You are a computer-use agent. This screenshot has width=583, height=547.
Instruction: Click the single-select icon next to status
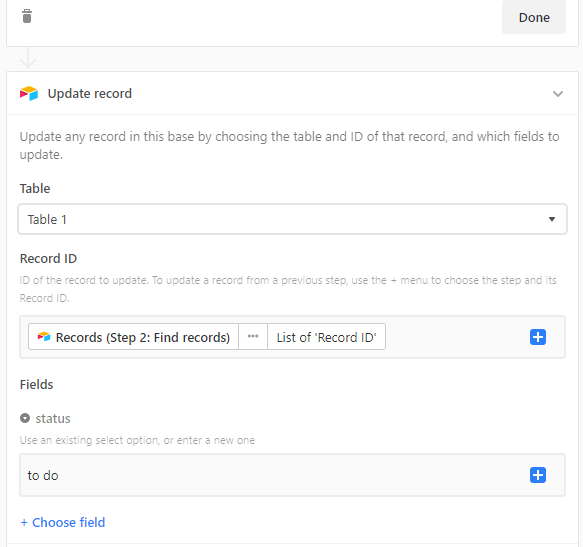[25, 418]
